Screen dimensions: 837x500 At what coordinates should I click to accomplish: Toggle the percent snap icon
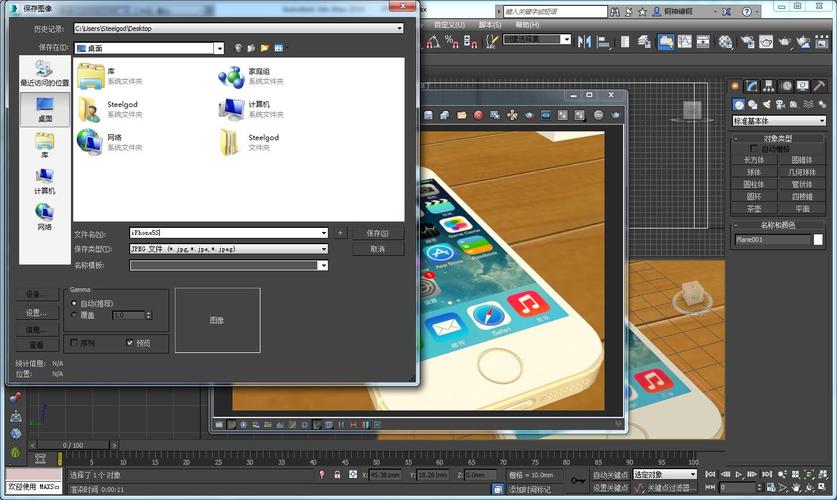pyautogui.click(x=452, y=41)
